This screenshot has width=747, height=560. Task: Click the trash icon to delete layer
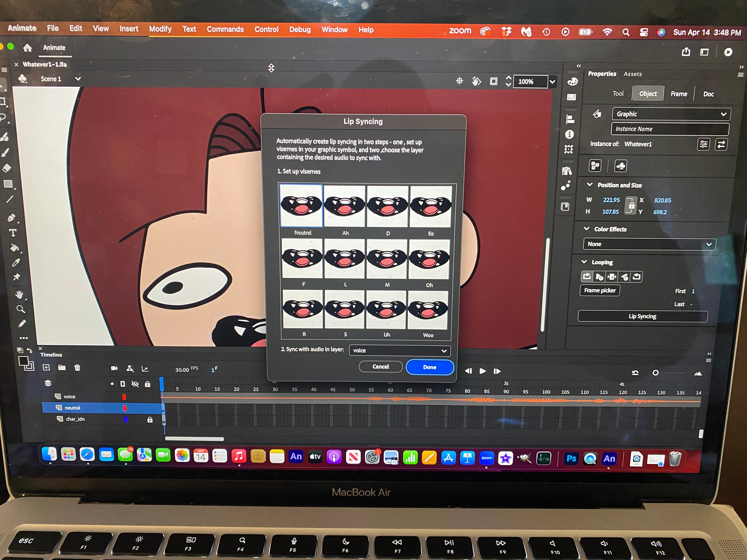click(x=77, y=368)
